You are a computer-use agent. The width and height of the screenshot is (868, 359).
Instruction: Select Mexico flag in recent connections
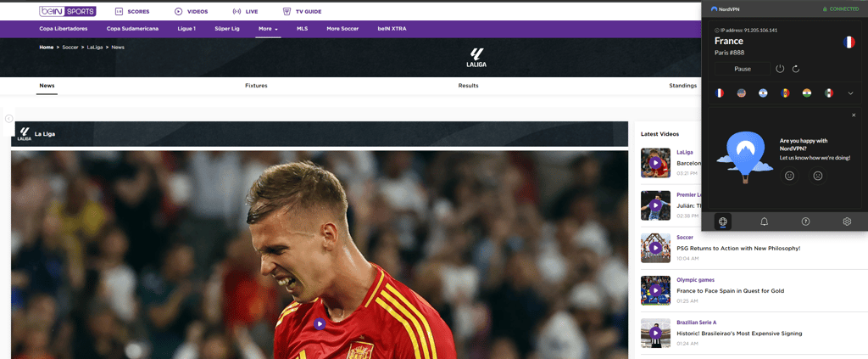point(829,93)
